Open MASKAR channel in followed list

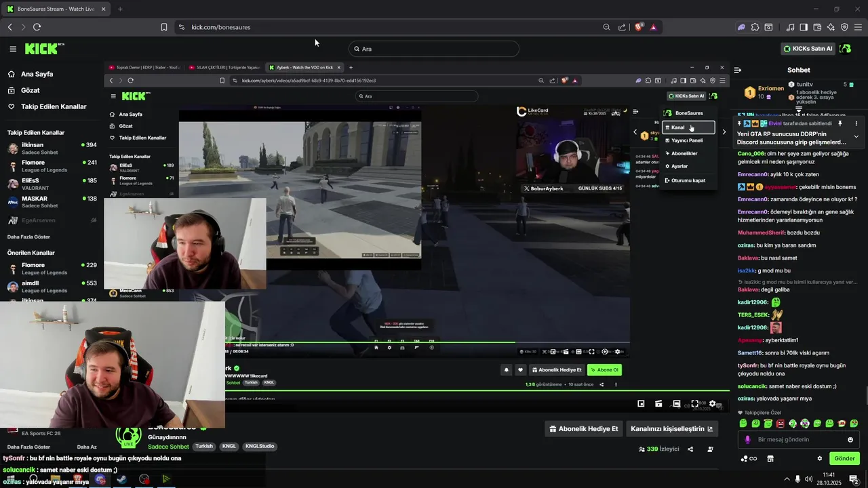(52, 202)
